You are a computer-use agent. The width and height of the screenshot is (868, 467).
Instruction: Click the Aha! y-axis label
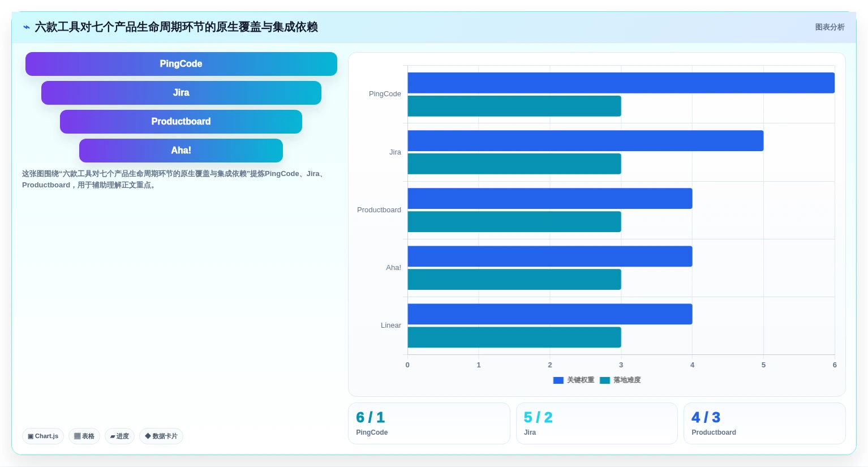pyautogui.click(x=393, y=268)
